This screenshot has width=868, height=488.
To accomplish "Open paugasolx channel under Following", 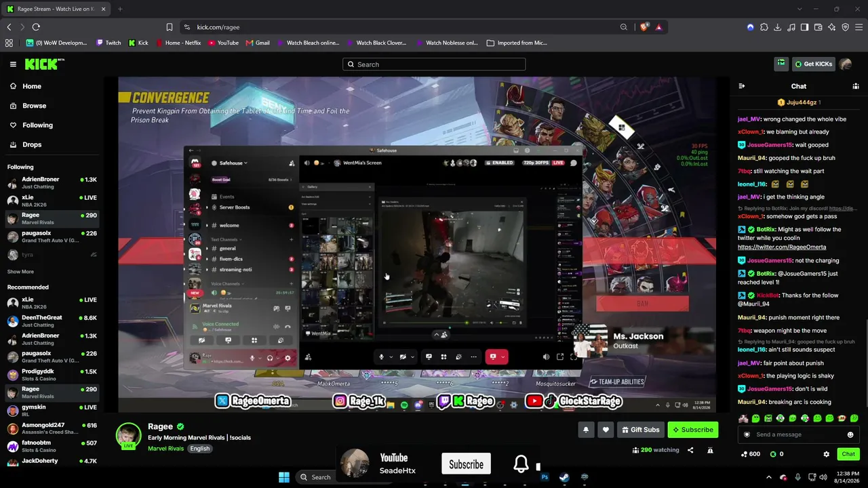I will click(52, 237).
